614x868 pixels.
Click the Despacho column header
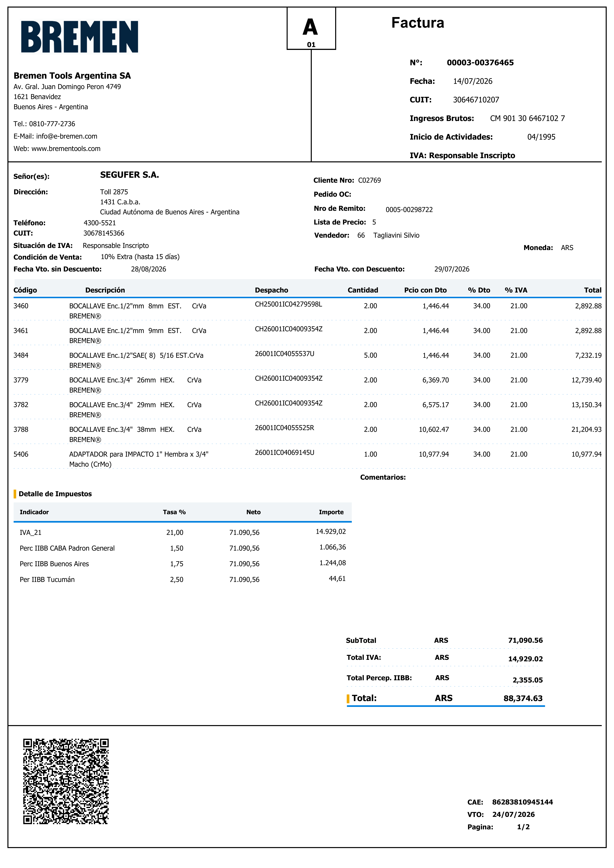(x=271, y=290)
